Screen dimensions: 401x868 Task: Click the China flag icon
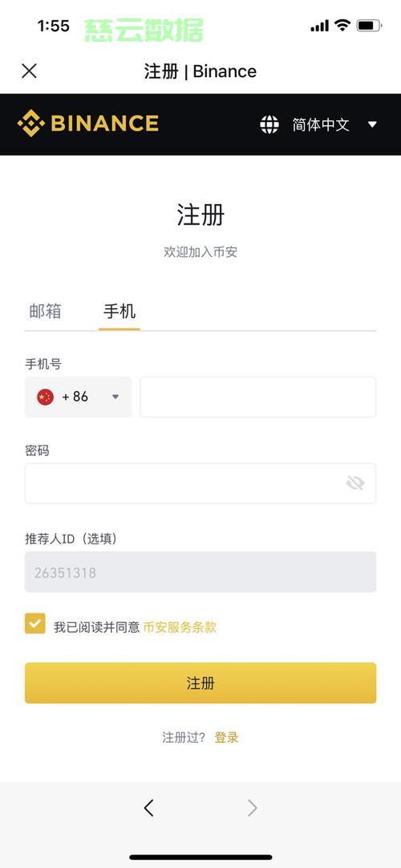point(46,397)
